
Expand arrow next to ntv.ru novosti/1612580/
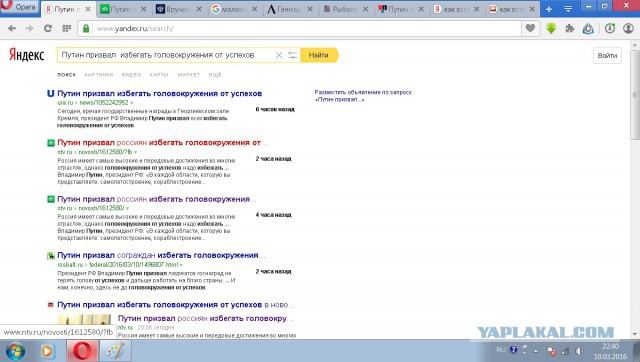pyautogui.click(x=127, y=208)
